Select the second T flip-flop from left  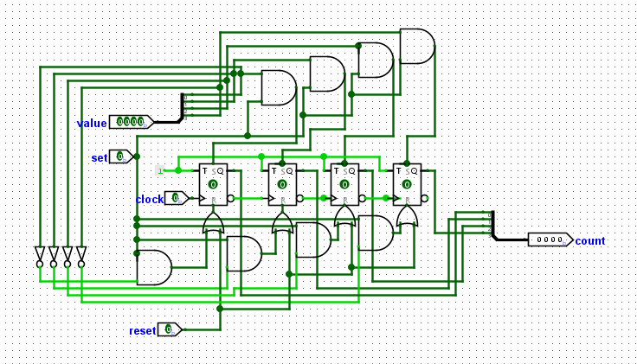tap(282, 185)
